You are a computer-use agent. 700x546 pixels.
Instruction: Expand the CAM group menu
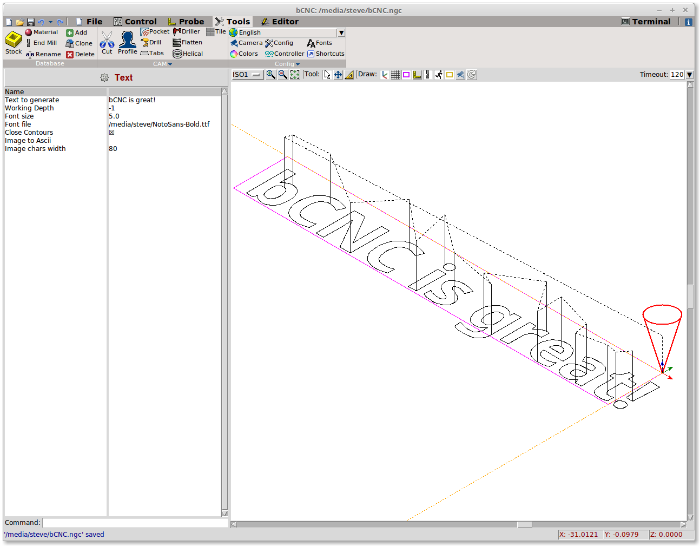tap(162, 64)
